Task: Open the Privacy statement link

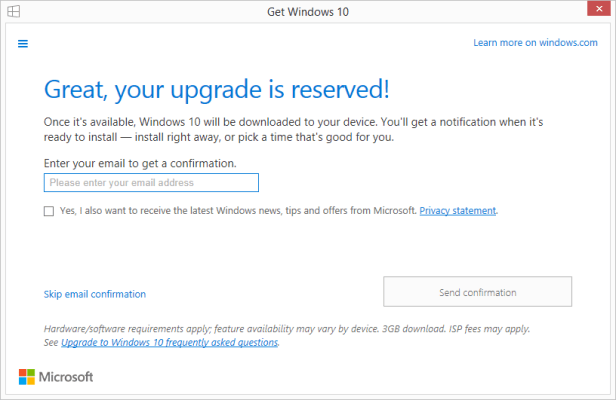Action: 457,211
